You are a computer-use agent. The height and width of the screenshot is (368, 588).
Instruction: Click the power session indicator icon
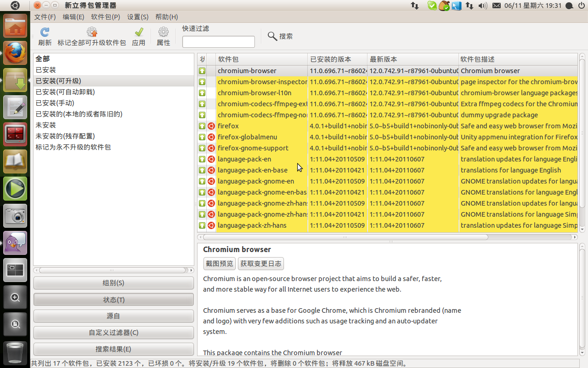[x=582, y=6]
